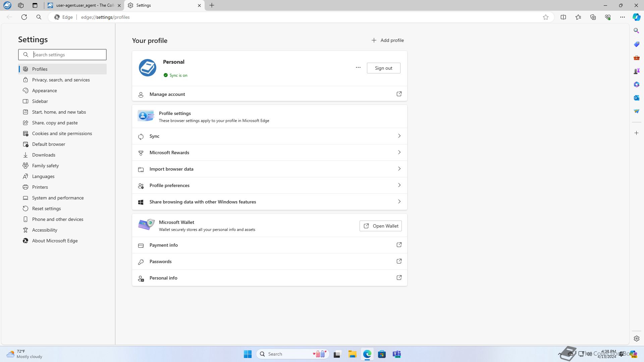Expand Import browser data row

pos(270,169)
